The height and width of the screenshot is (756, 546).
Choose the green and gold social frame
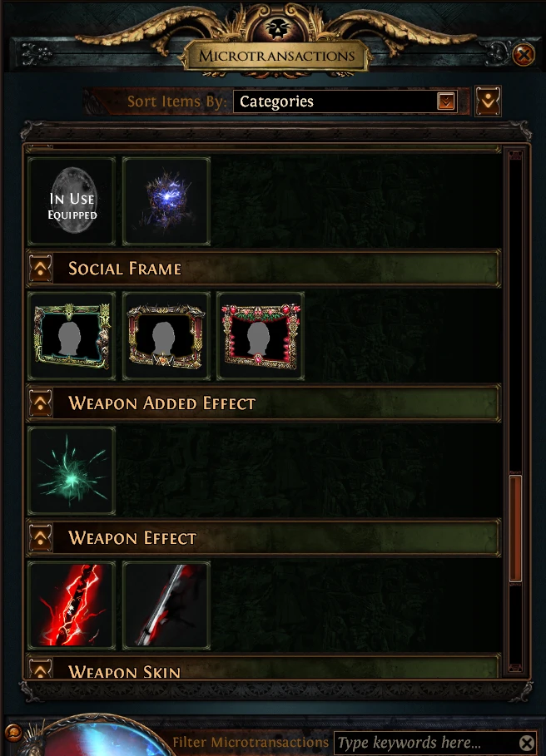(x=72, y=336)
